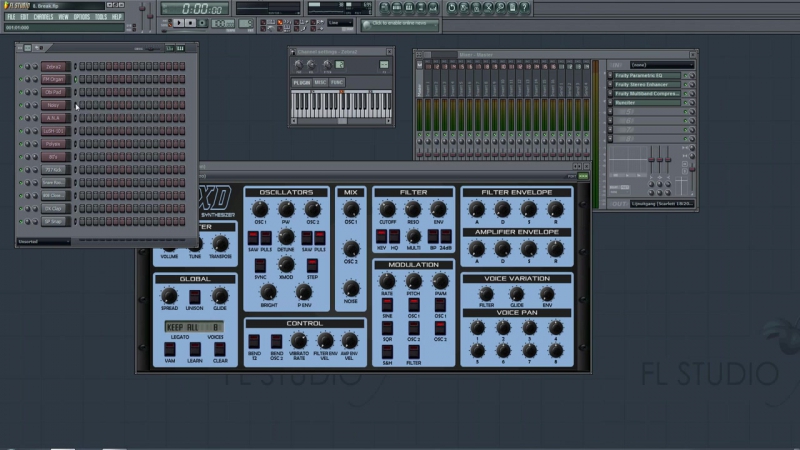Activate first step of Zebra2 row

82,66
